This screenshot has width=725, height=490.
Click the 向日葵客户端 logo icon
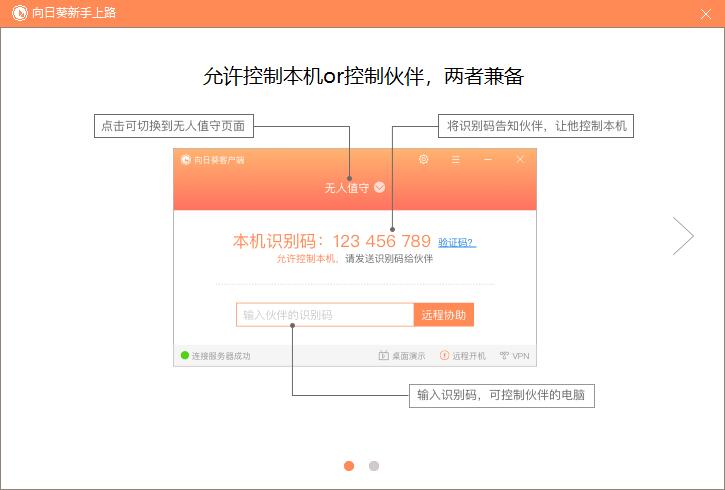click(x=186, y=160)
